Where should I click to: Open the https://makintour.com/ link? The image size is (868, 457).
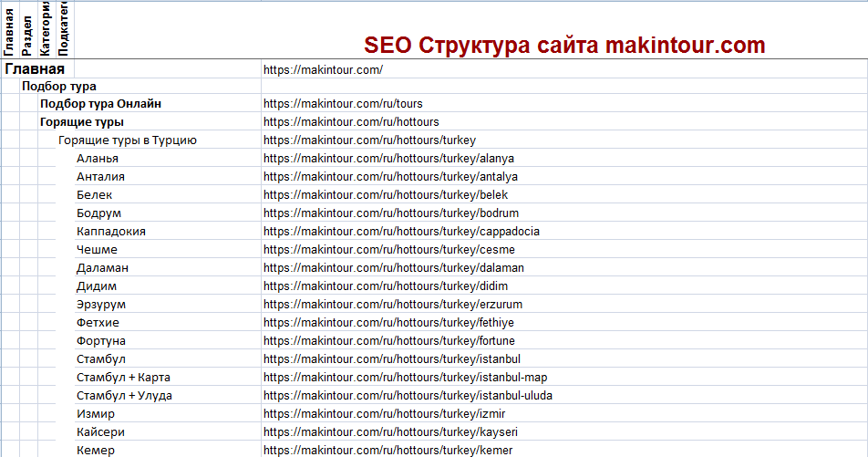tap(323, 69)
